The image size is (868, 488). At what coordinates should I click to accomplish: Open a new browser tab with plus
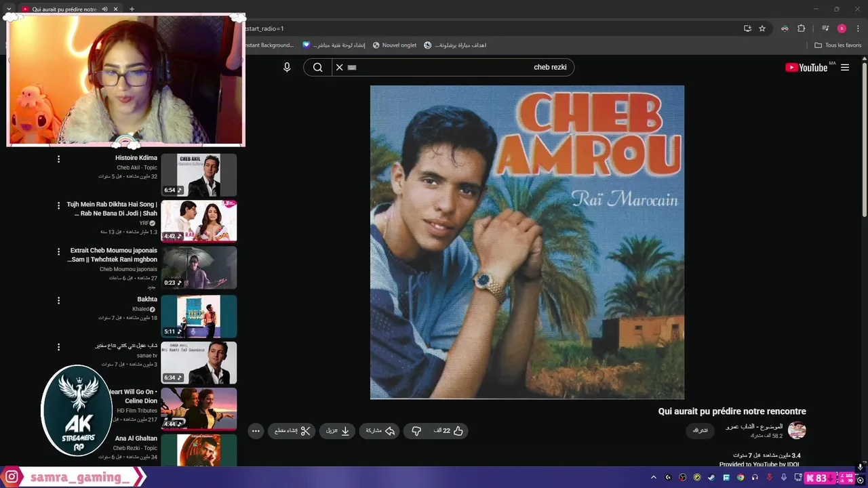coord(132,9)
